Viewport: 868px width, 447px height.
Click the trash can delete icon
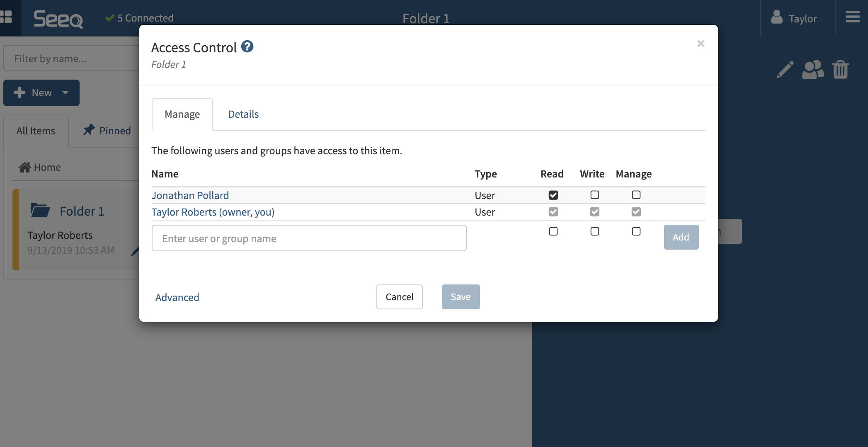click(x=840, y=70)
